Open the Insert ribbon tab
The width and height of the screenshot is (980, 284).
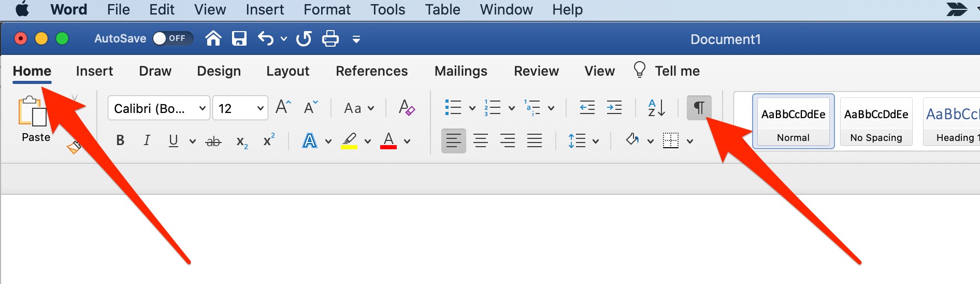94,71
